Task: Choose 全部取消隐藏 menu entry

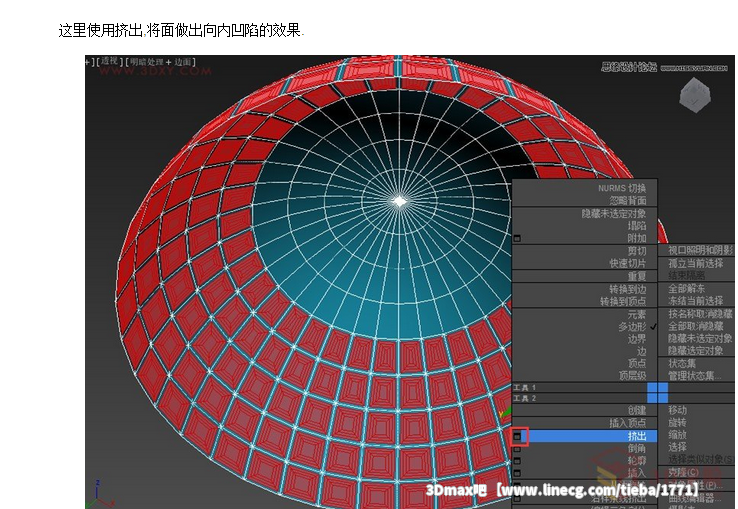Action: coord(696,326)
